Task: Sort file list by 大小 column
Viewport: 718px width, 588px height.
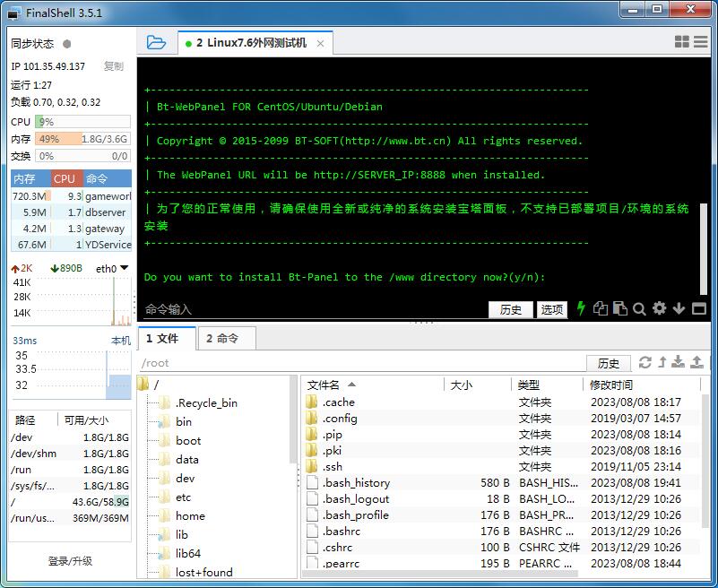Action: pos(478,385)
